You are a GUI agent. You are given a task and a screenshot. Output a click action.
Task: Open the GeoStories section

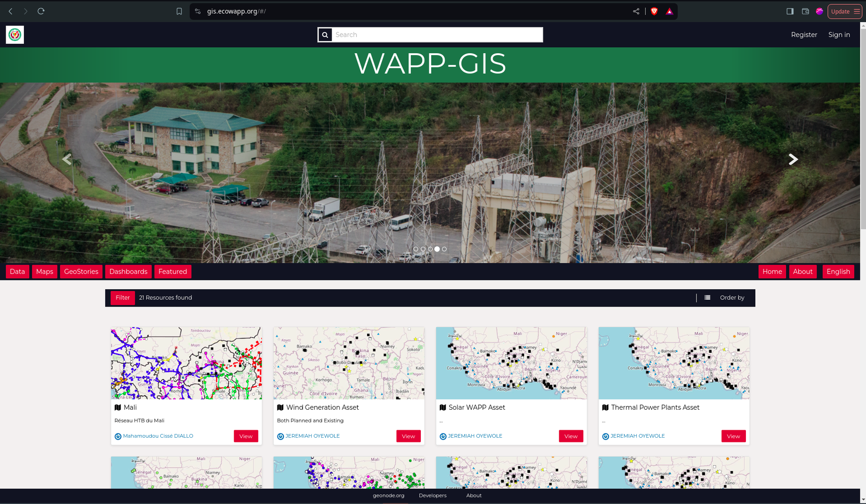pos(81,272)
